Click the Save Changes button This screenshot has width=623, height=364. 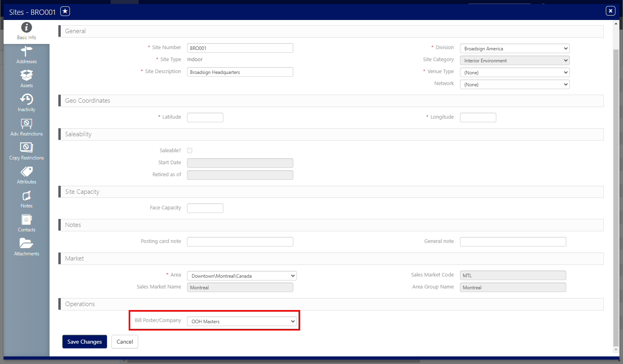click(x=85, y=342)
